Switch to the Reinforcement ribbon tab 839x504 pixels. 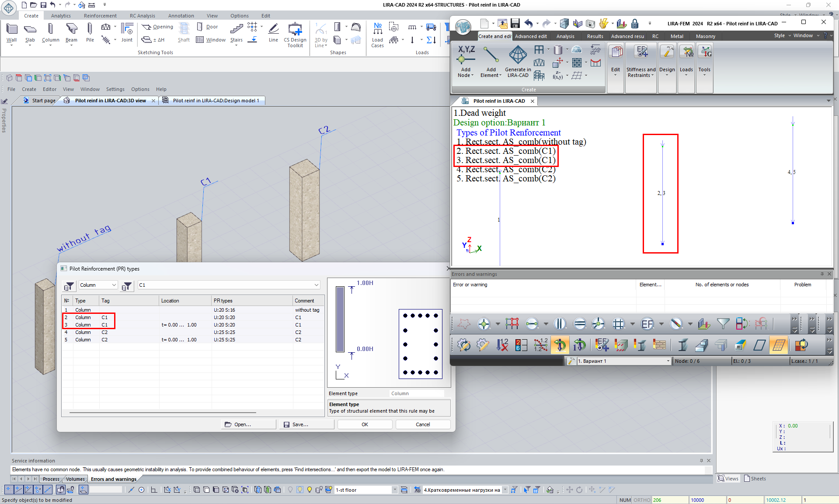point(100,16)
